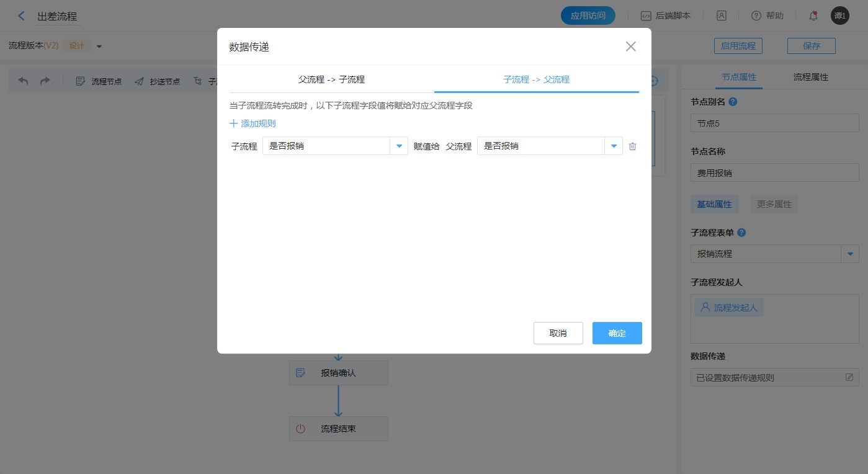This screenshot has height=474, width=868.
Task: Open the notification bell
Action: (x=813, y=16)
